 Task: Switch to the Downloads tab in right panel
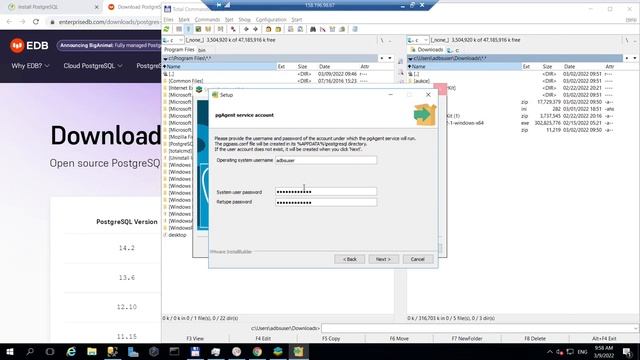coord(427,50)
